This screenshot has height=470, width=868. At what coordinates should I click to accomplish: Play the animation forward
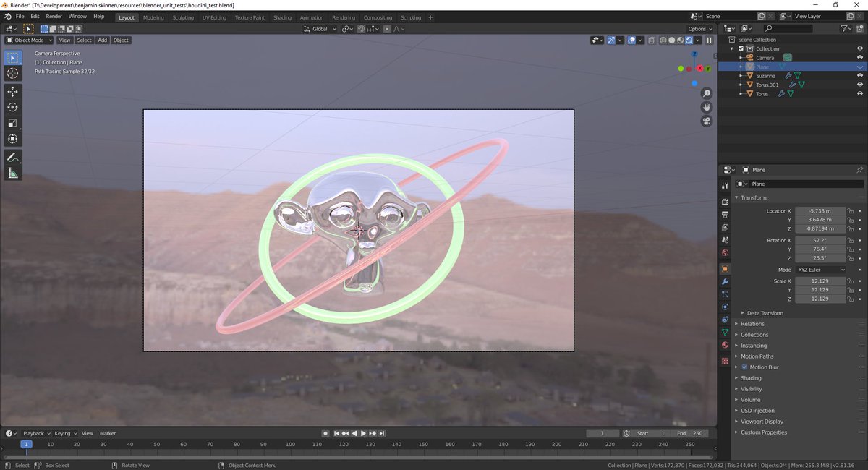tap(363, 433)
